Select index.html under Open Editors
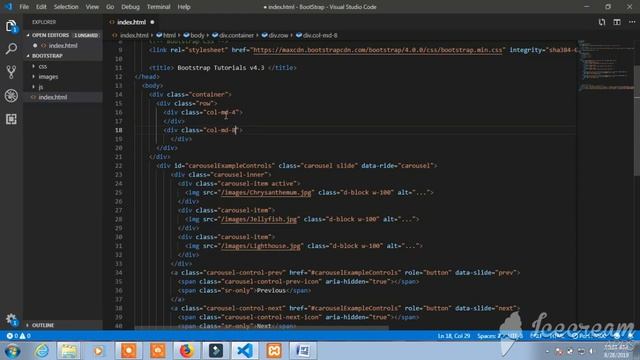 [62, 45]
